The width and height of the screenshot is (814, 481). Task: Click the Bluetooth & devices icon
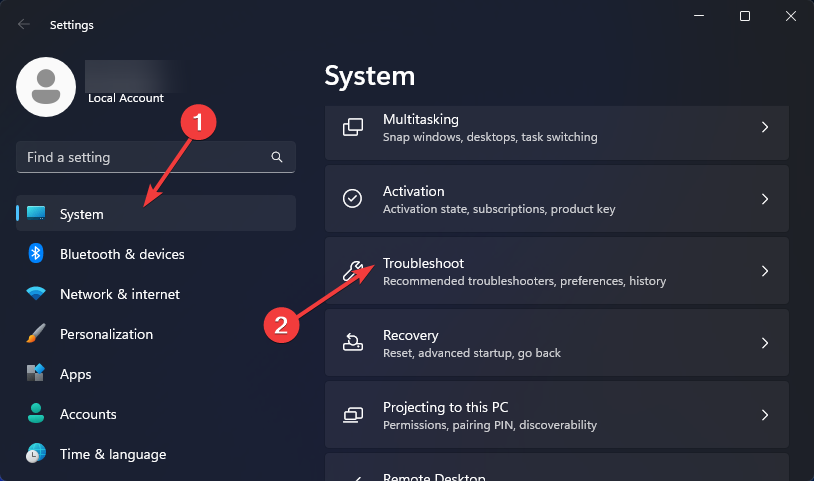point(36,254)
